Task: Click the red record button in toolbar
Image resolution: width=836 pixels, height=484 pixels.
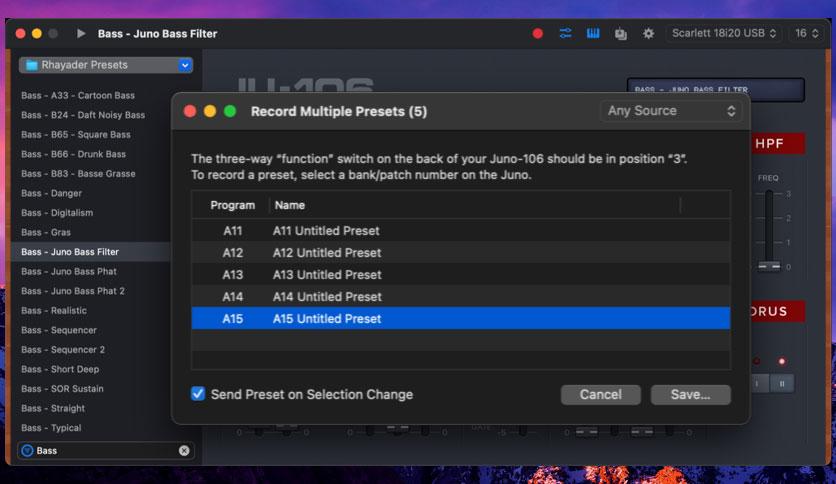Action: 537,34
